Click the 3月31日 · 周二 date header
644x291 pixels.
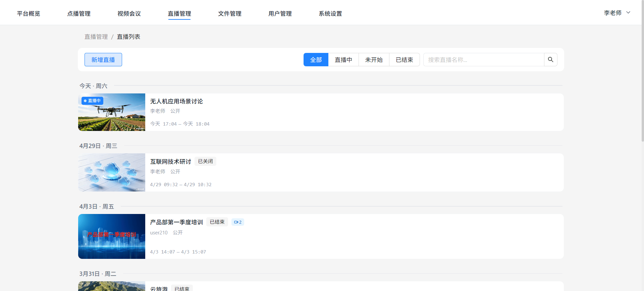coord(98,274)
